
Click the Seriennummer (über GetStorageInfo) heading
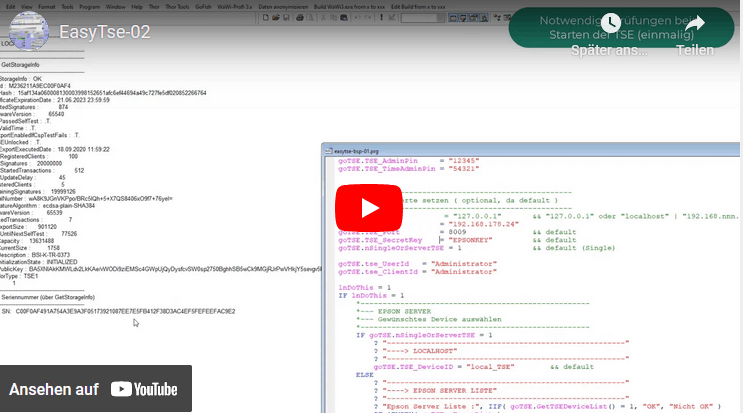point(48,297)
